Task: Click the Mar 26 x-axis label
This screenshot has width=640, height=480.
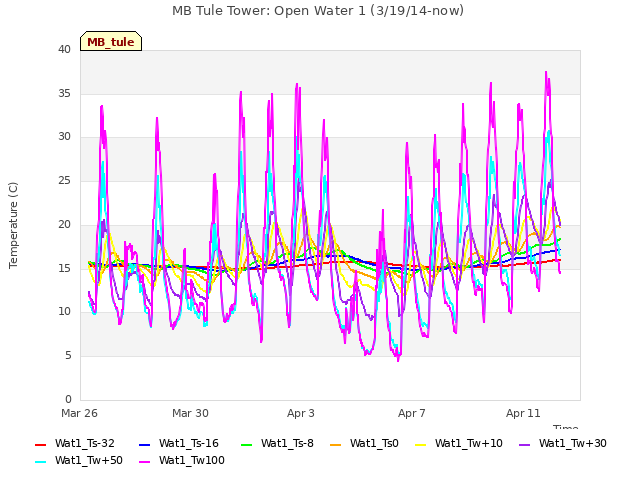Action: click(79, 413)
